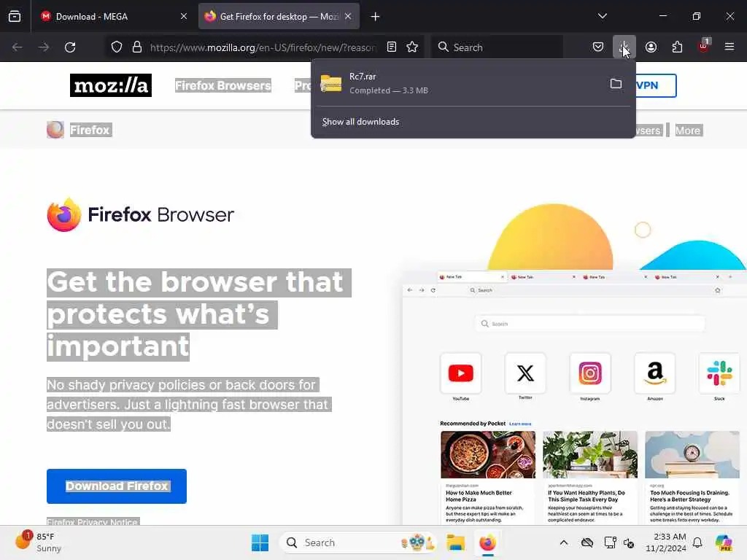Open the More sub-navigation item
The width and height of the screenshot is (747, 560).
[x=688, y=131]
